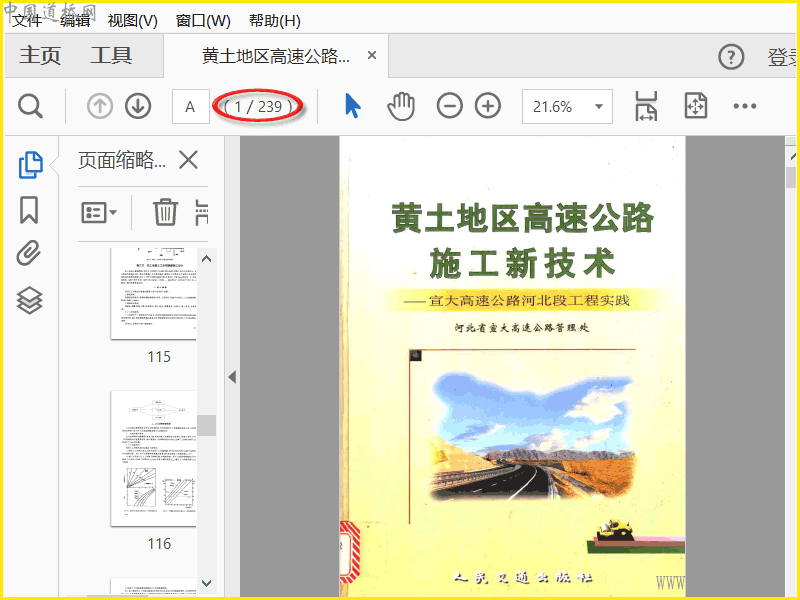This screenshot has height=600, width=800.
Task: Select the arrow selection tool
Action: tap(353, 106)
